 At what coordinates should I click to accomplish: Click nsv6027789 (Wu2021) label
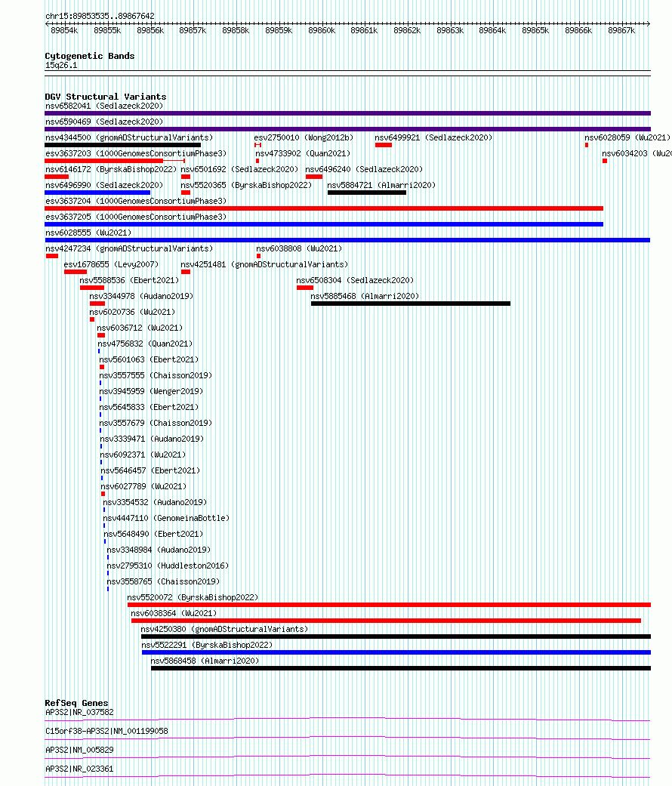[x=143, y=487]
